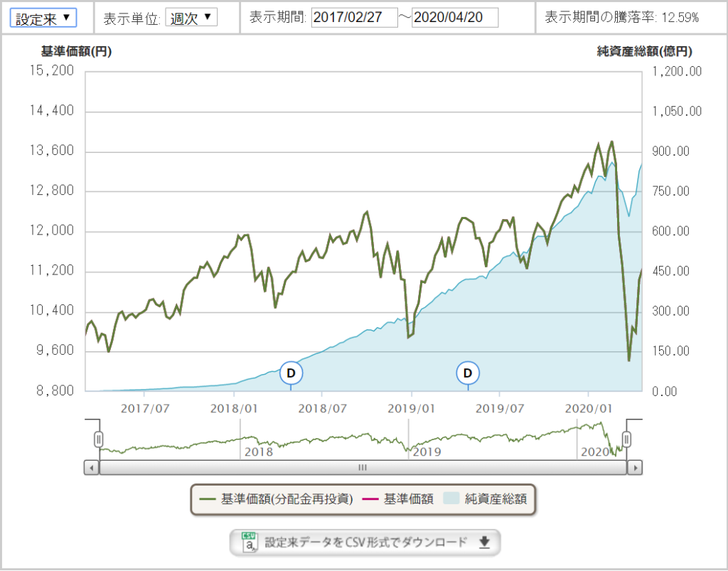The height and width of the screenshot is (571, 728).
Task: Click the 表示期間の騰落率 12.59% text
Action: pyautogui.click(x=621, y=18)
